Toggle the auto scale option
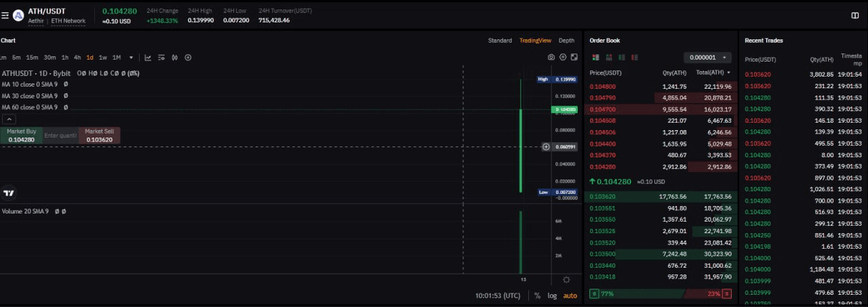This screenshot has width=868, height=307. pyautogui.click(x=570, y=295)
